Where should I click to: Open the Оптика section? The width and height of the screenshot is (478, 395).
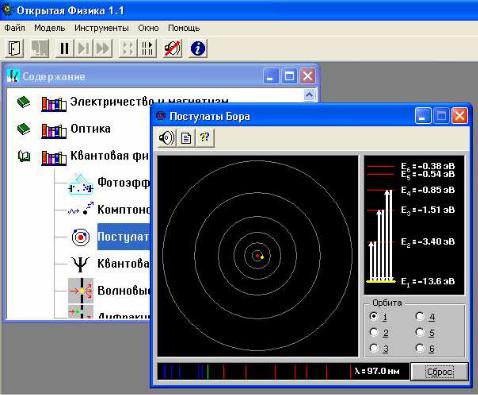click(x=90, y=129)
